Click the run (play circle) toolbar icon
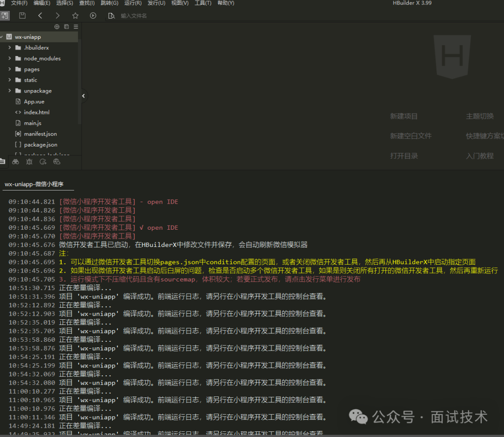Viewport: 504px width, 437px height. tap(93, 15)
